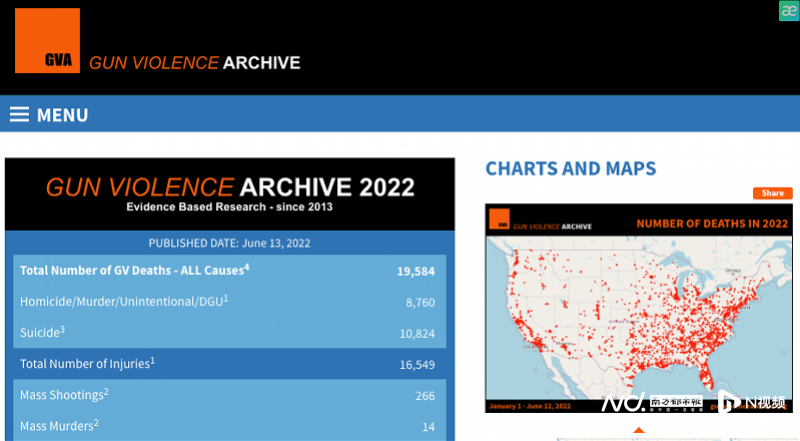Click the injuries count 16,549
800x441 pixels.
[417, 365]
